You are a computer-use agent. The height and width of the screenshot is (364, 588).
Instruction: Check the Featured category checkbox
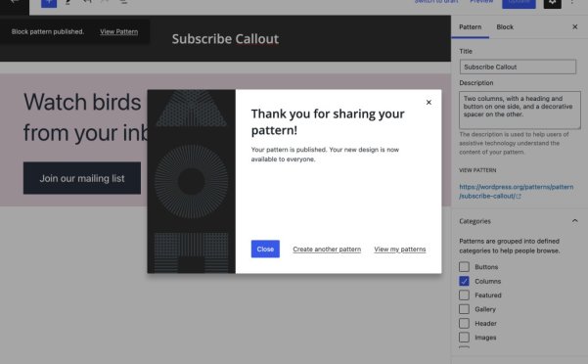click(464, 296)
